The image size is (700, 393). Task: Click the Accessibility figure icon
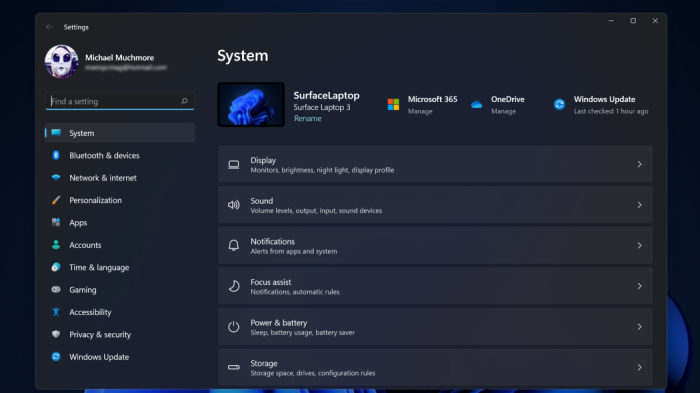(x=56, y=311)
